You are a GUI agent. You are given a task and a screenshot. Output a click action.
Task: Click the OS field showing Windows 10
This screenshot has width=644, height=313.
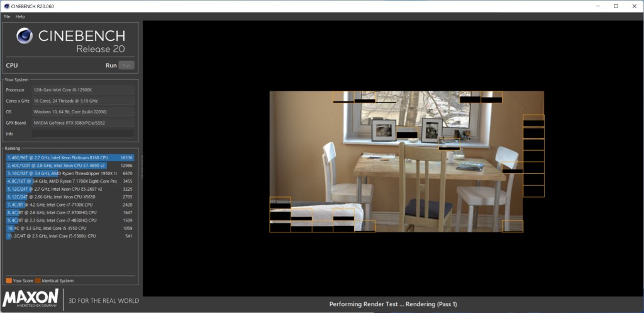click(x=83, y=112)
